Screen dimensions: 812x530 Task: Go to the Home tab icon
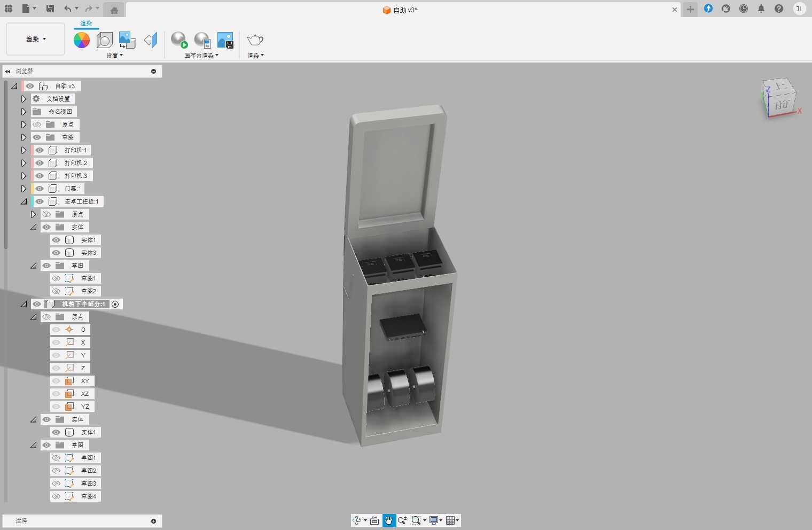coord(114,10)
